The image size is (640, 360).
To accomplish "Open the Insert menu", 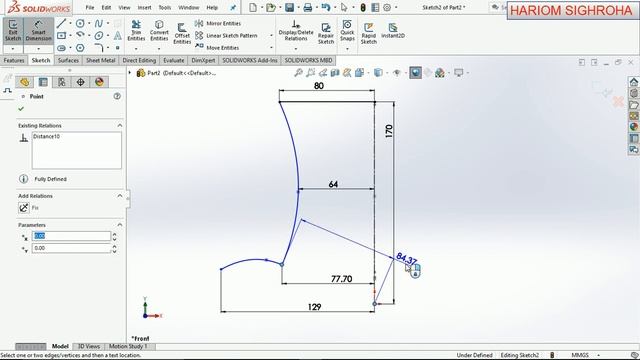I will click(x=144, y=7).
